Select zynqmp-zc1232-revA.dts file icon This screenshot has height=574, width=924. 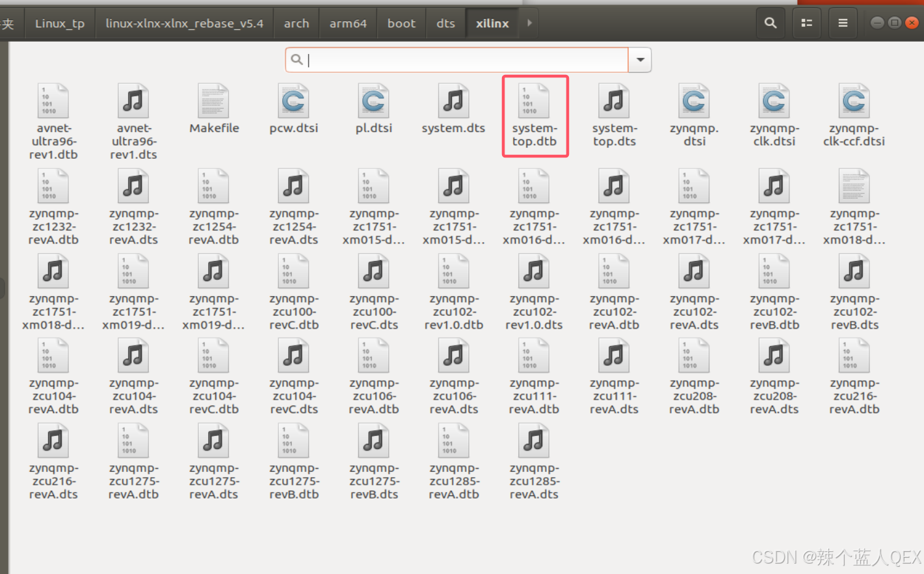[133, 186]
